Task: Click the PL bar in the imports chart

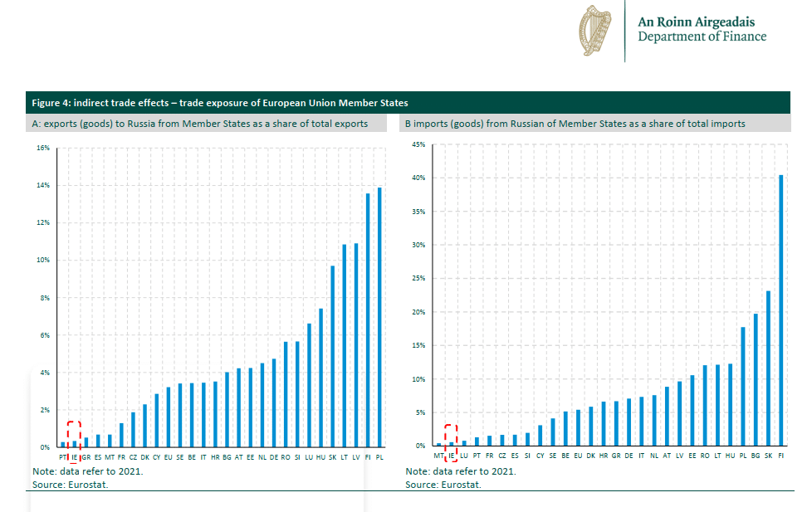Action: point(742,387)
